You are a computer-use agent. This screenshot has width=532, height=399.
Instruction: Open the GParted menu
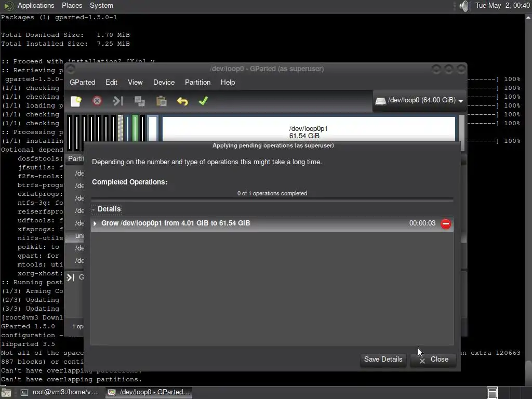pos(83,83)
